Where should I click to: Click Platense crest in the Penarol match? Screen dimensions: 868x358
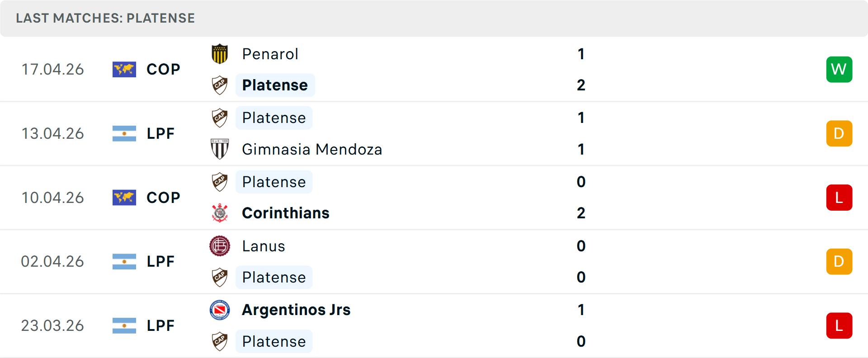(220, 85)
